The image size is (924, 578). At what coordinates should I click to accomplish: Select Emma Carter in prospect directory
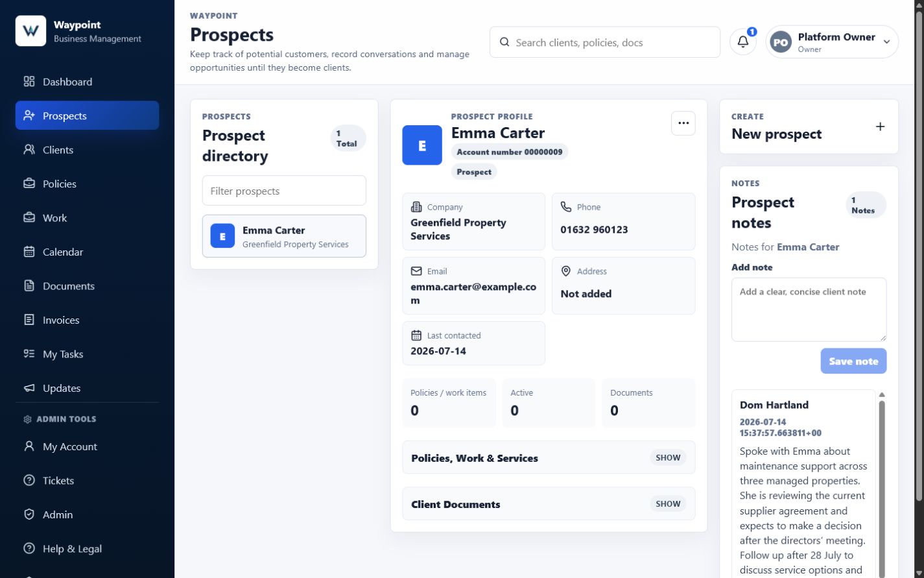[x=284, y=236]
